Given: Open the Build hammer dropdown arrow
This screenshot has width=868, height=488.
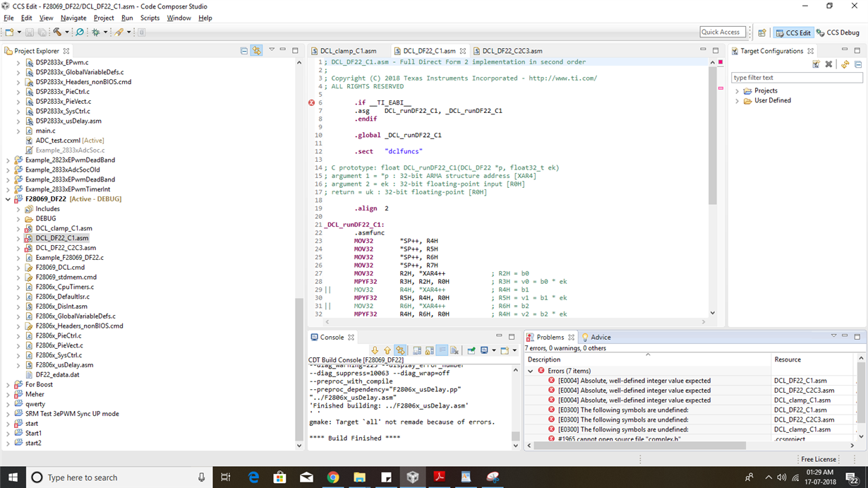Looking at the screenshot, I should pos(67,32).
